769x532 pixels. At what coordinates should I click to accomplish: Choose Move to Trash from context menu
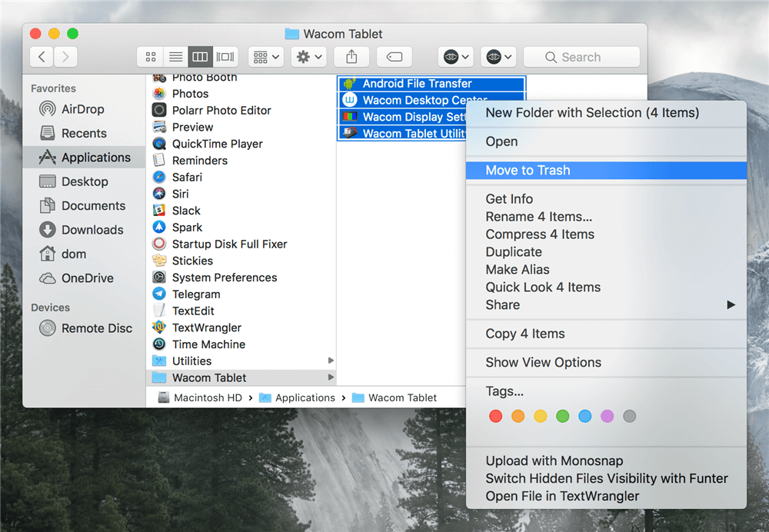point(528,171)
